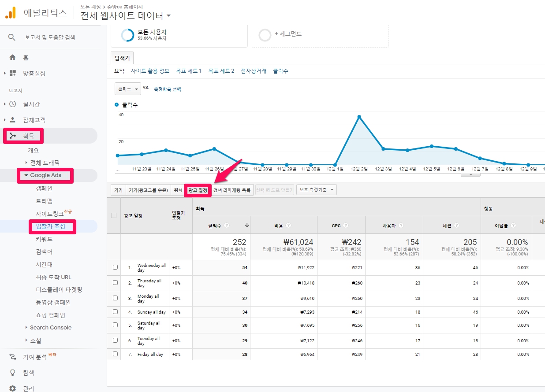This screenshot has height=392, width=545.
Task: Open the 관리 gear icon
Action: (x=12, y=388)
